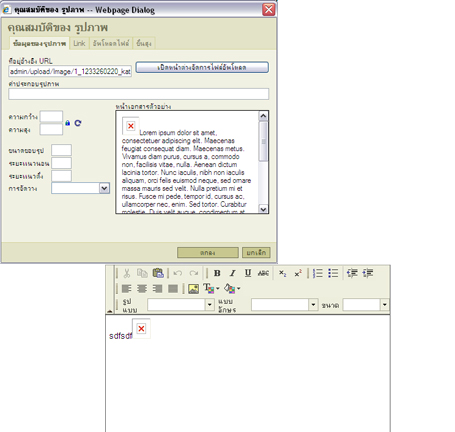Viewport: 455px width, 432px height.
Task: Click the ยกเลิก (Cancel) button
Action: [x=256, y=253]
